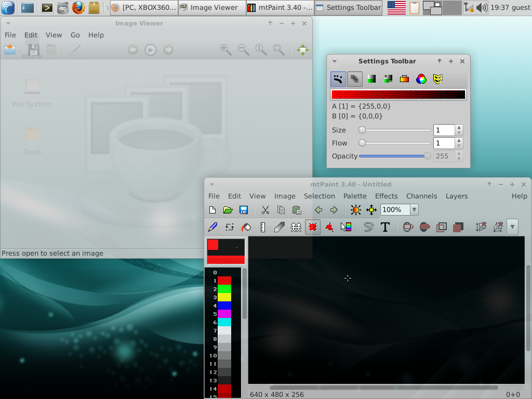Open Settings Toolbar window menu arrow
This screenshot has width=532, height=399.
click(335, 61)
